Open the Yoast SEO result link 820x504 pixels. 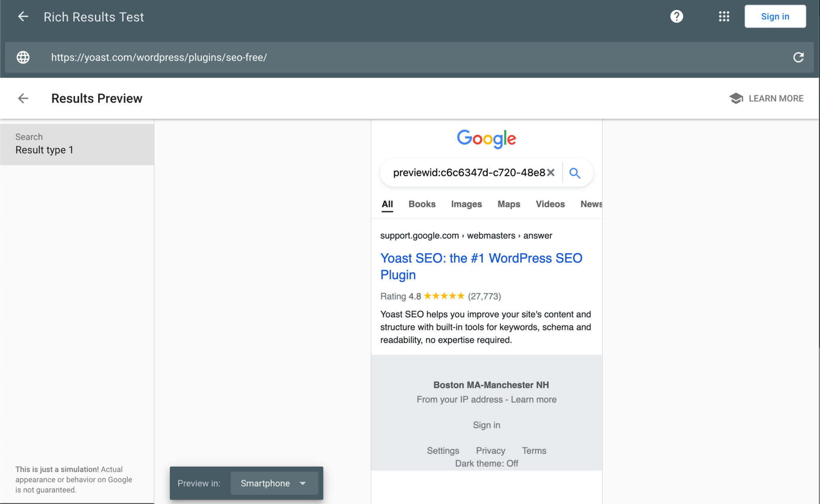[481, 258]
